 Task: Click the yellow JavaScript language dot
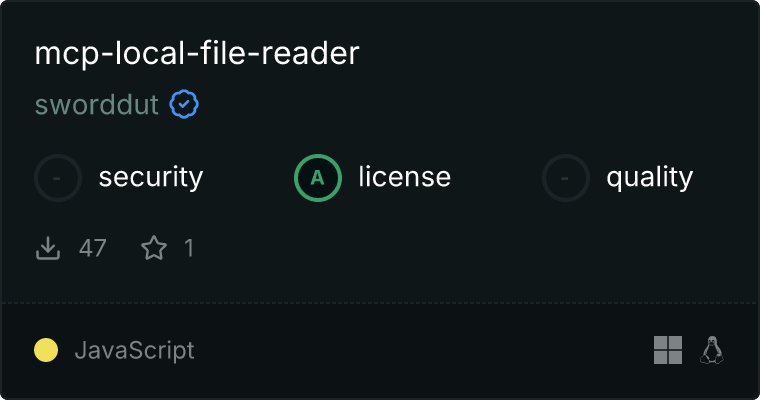[x=46, y=350]
